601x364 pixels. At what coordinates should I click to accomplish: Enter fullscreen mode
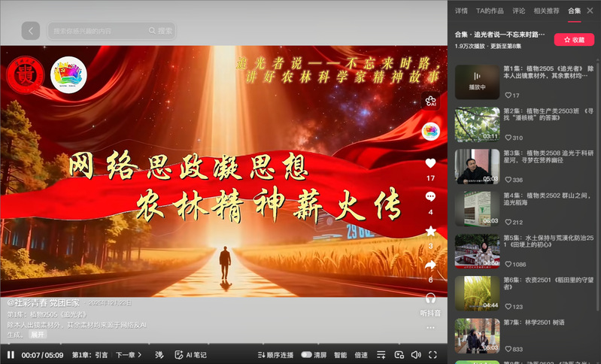pos(433,355)
